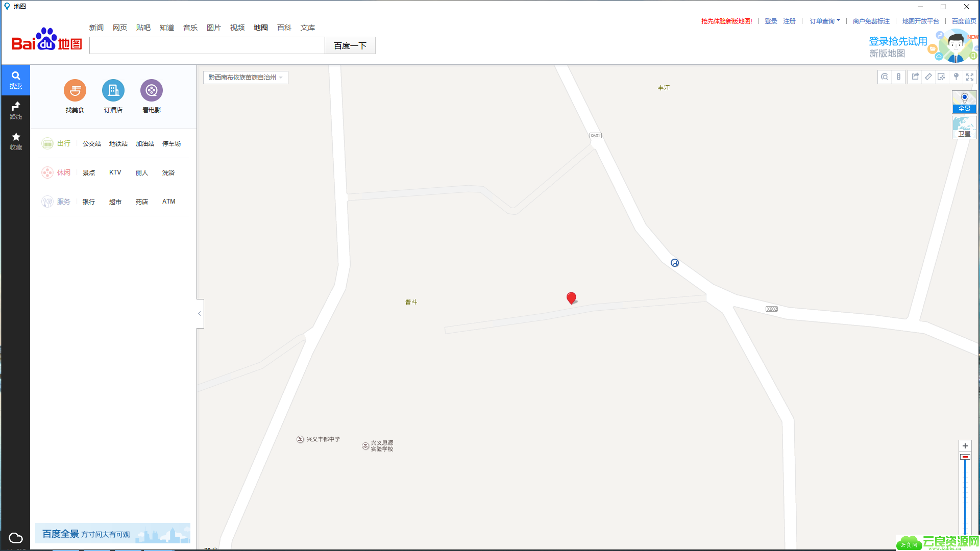Open the 收藏 favorites sidebar tab
980x551 pixels.
16,141
